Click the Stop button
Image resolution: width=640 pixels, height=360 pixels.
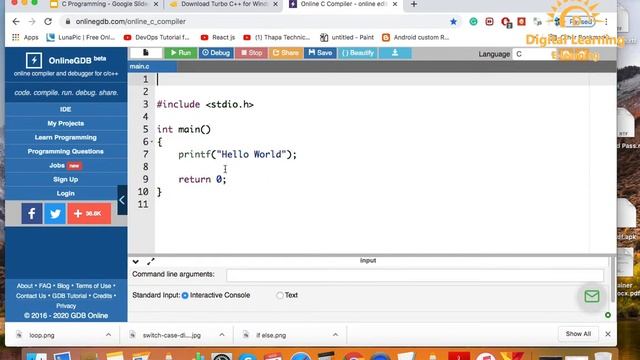pyautogui.click(x=251, y=53)
